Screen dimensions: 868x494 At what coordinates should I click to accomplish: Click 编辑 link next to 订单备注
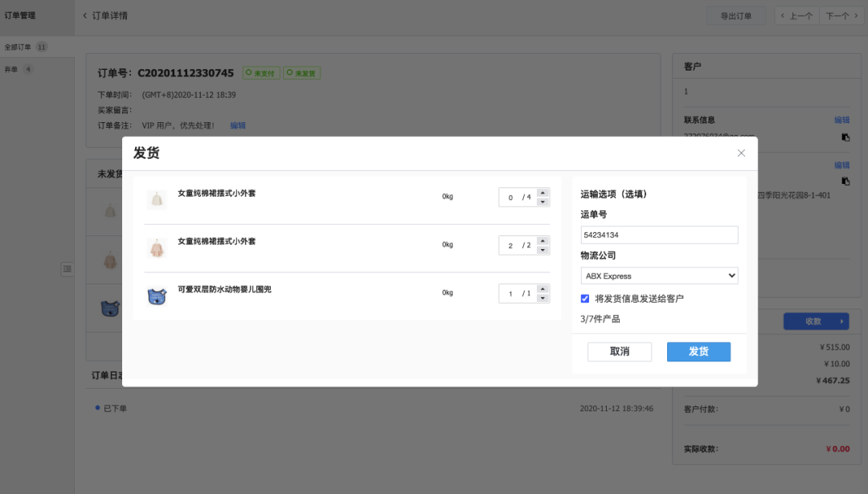point(237,125)
